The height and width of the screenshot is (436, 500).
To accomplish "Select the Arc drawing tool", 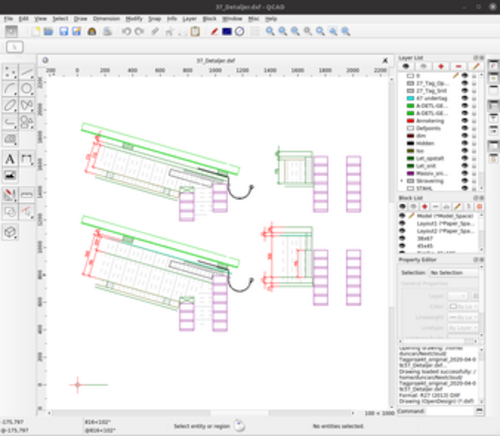I will coord(10,89).
